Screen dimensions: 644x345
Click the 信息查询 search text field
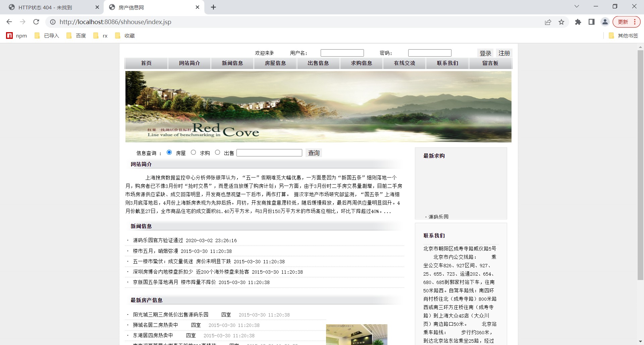[269, 153]
